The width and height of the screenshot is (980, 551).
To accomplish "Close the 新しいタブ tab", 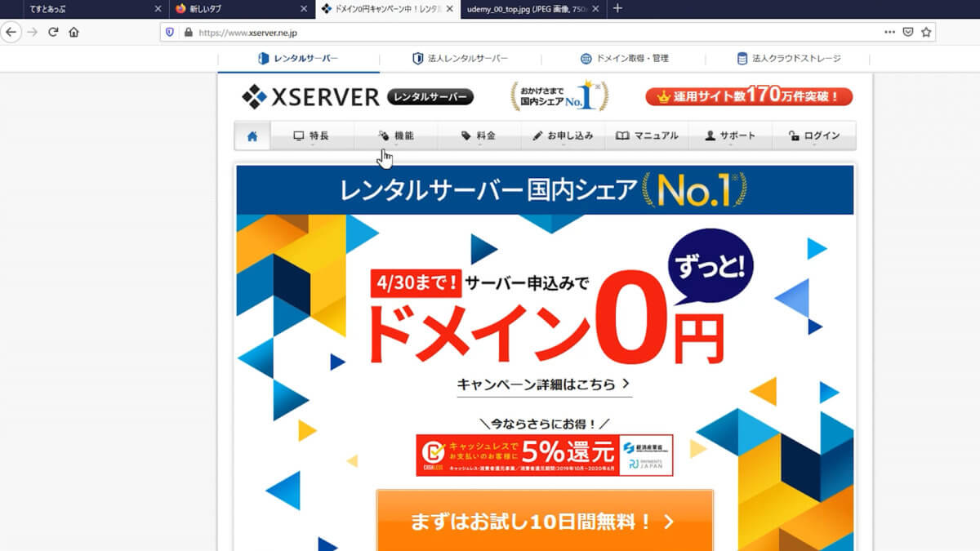I will point(304,9).
